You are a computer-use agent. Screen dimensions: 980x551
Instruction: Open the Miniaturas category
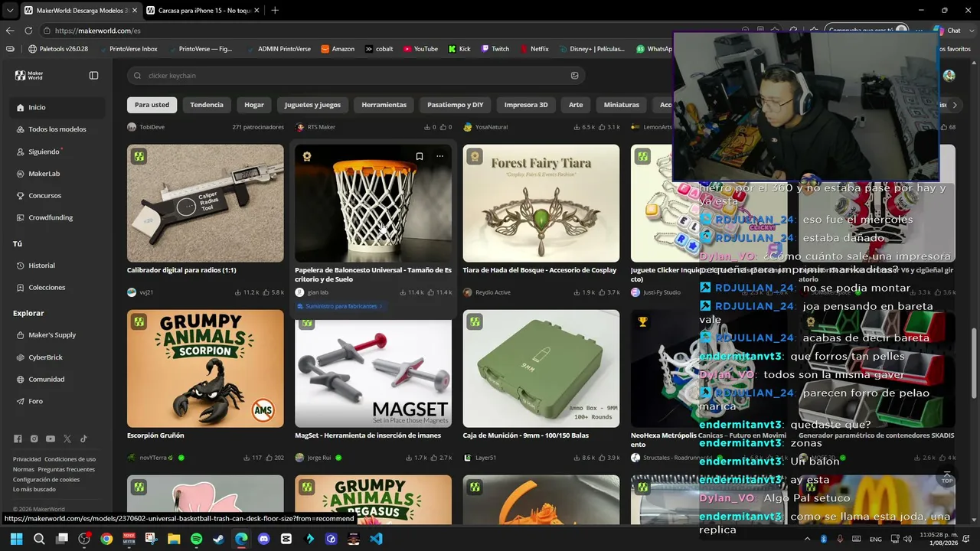pyautogui.click(x=621, y=105)
